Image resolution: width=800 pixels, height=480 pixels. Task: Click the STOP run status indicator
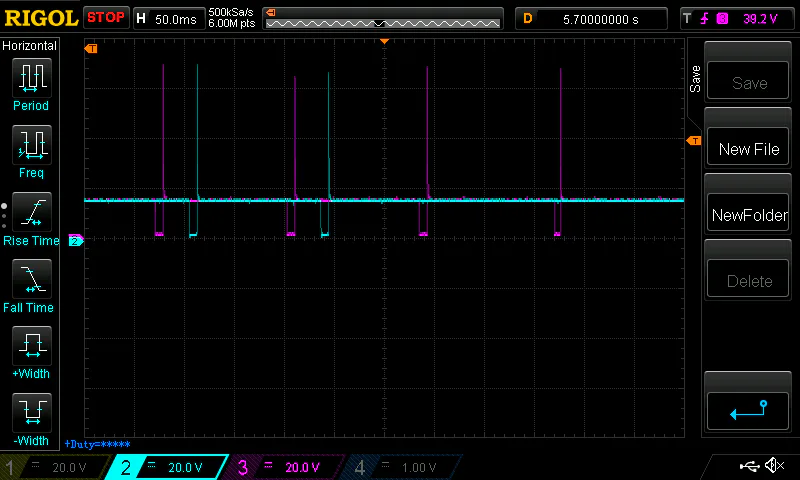(106, 17)
